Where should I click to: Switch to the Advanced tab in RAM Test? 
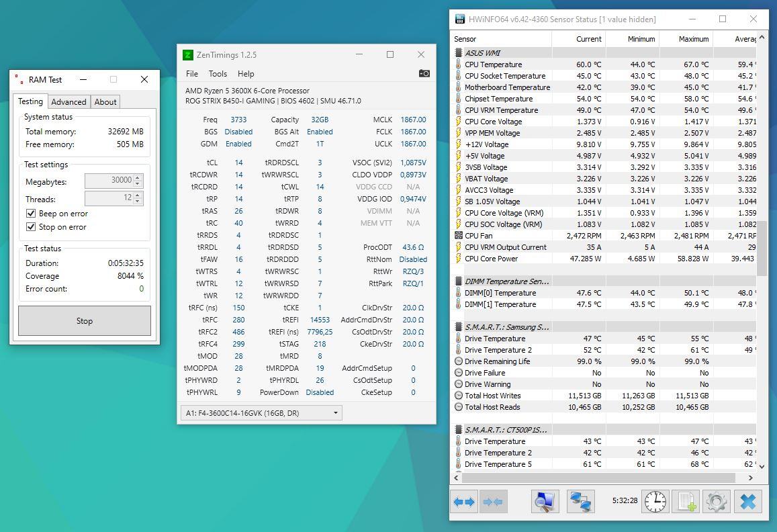[69, 102]
